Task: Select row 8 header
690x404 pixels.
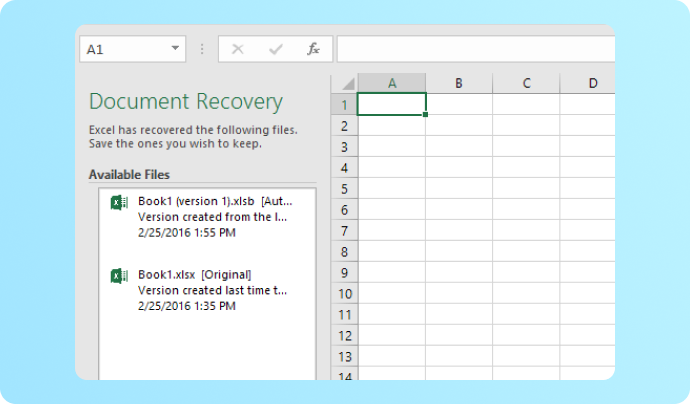Action: pos(344,252)
